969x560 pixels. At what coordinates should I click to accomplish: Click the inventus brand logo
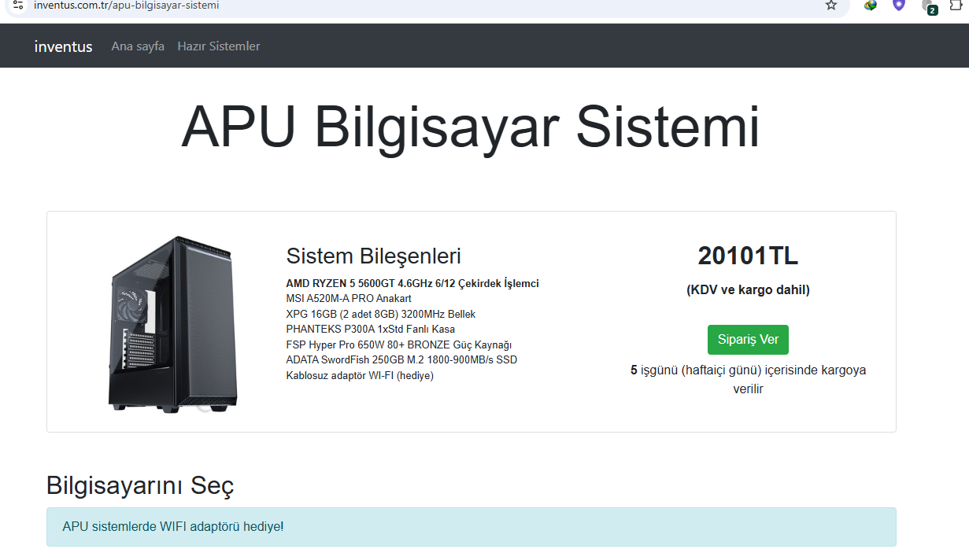click(x=63, y=46)
